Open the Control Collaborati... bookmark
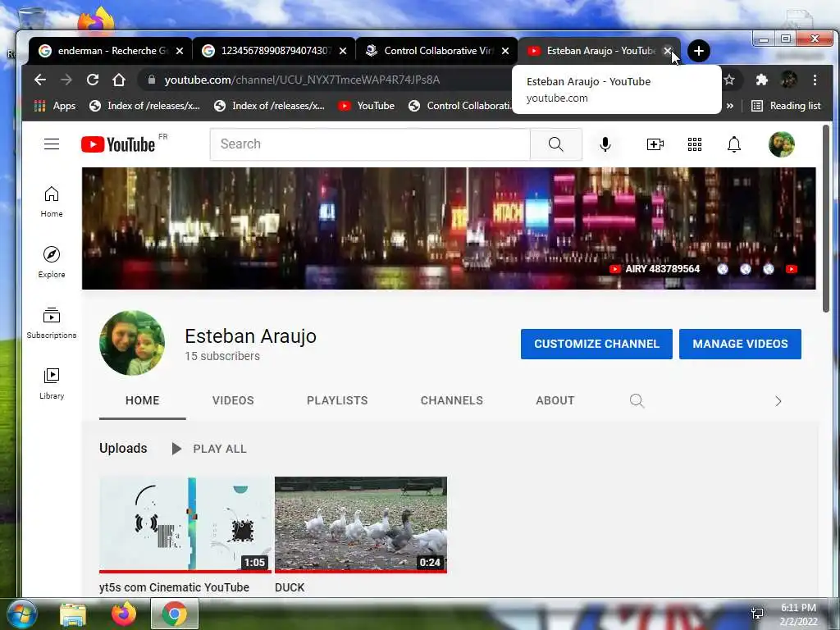840x630 pixels. click(x=459, y=106)
